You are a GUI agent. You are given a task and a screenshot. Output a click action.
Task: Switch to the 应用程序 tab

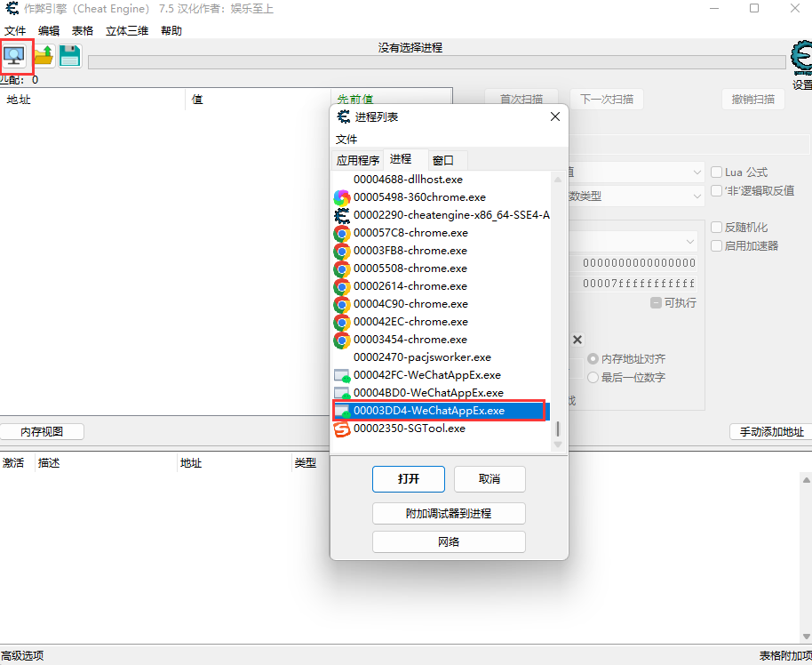[x=358, y=160]
